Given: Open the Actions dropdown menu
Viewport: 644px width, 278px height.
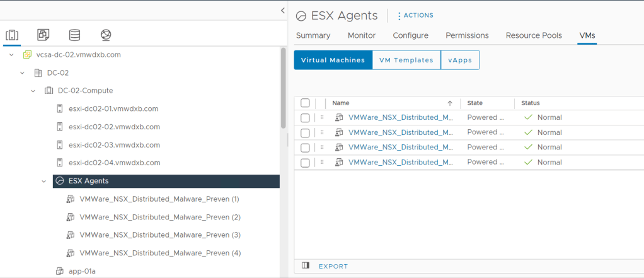Looking at the screenshot, I should (x=415, y=16).
